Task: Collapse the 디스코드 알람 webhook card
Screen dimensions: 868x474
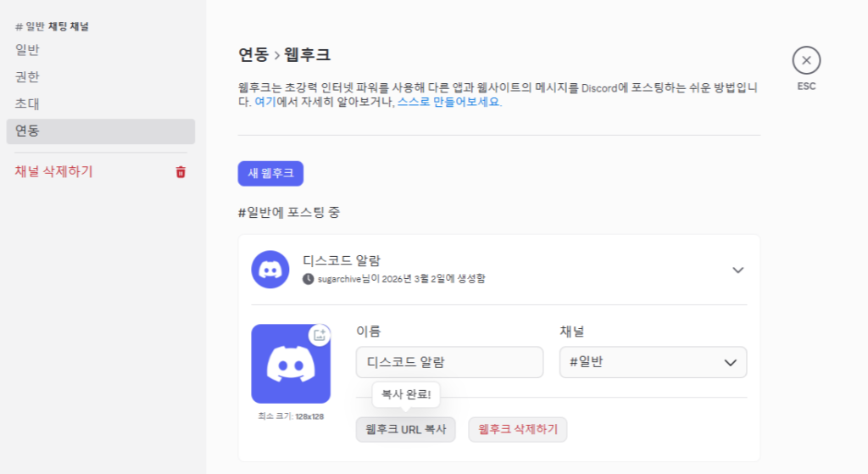Action: click(x=737, y=270)
